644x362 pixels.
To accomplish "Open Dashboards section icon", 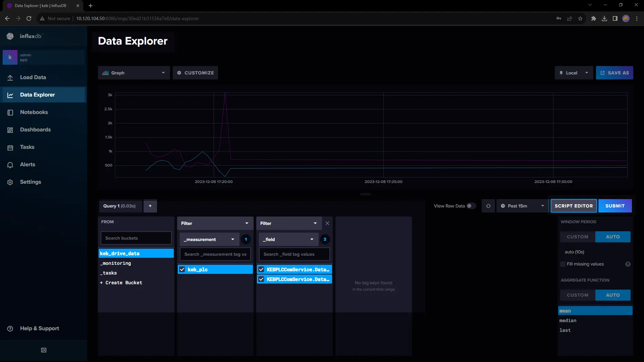I will tap(10, 130).
